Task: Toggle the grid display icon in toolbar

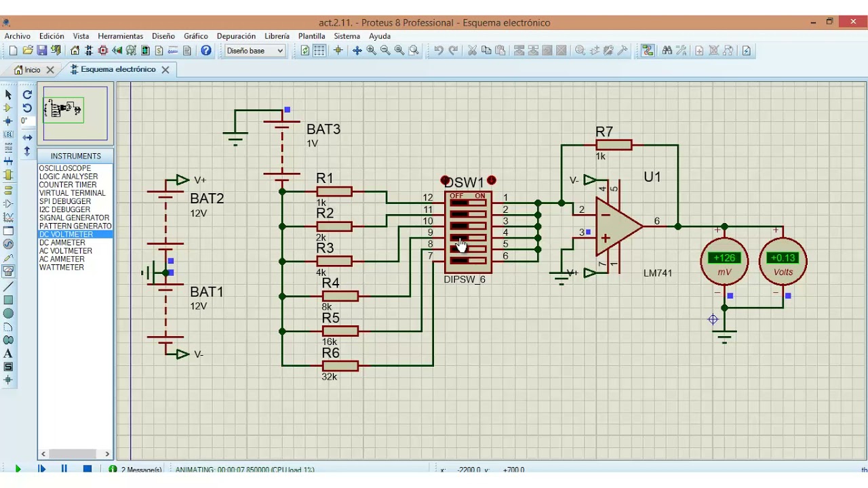Action: point(319,51)
